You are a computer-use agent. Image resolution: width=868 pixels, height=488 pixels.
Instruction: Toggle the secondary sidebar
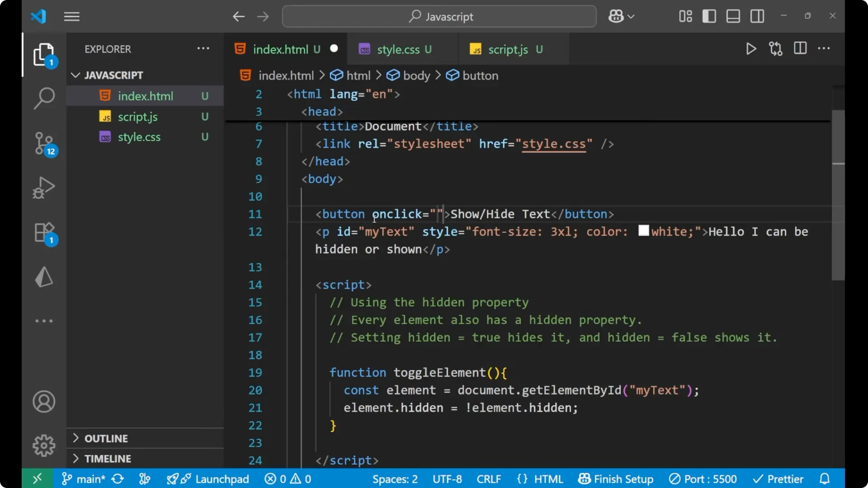pyautogui.click(x=757, y=16)
